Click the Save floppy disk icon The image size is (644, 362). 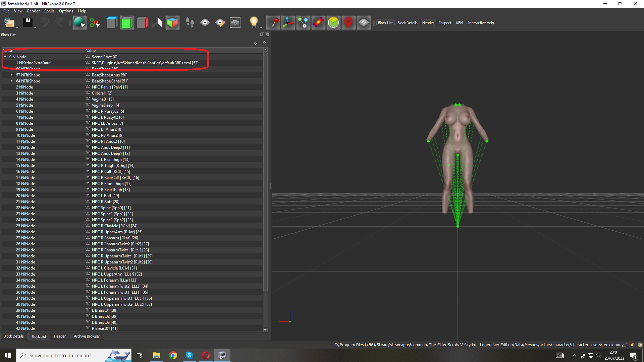click(28, 22)
